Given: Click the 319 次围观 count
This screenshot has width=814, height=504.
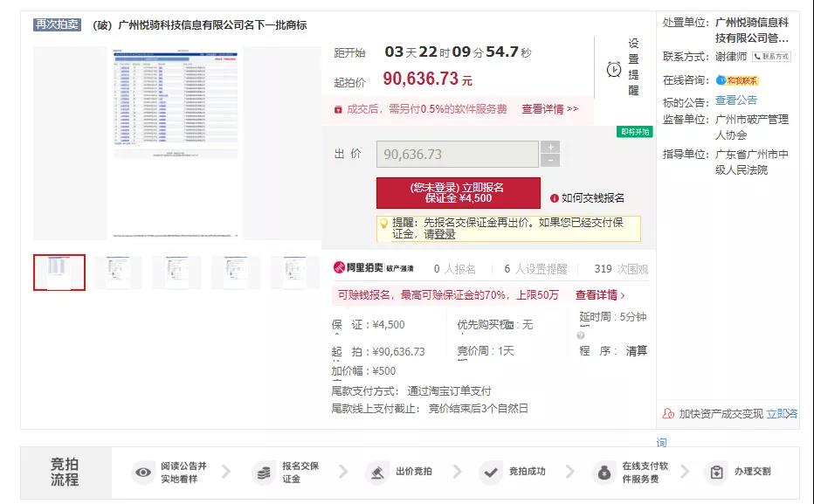Looking at the screenshot, I should click(x=621, y=269).
